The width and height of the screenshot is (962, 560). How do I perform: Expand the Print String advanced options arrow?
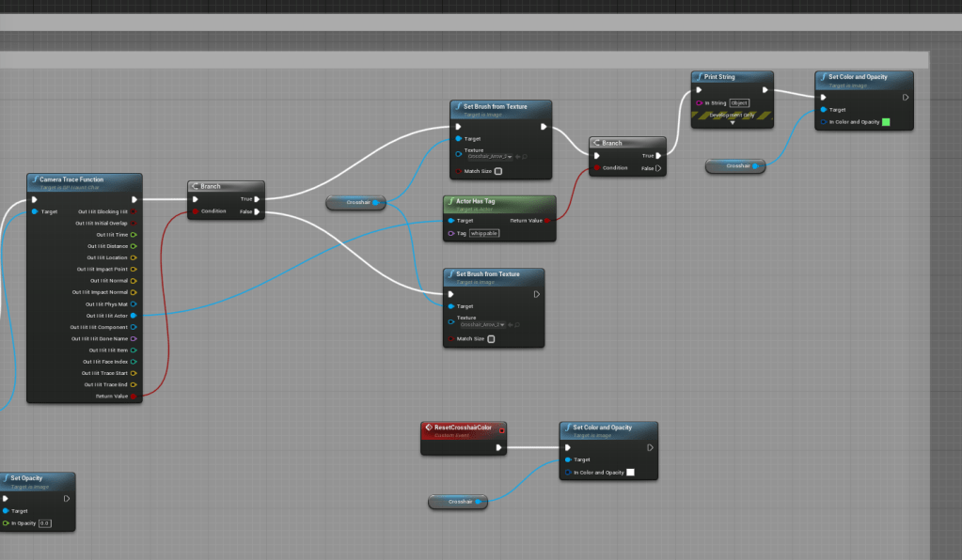732,123
